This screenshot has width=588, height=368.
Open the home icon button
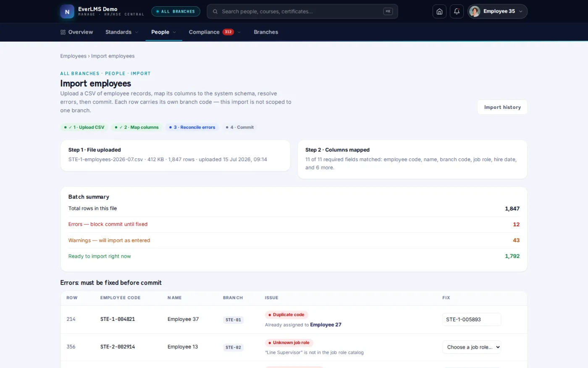pos(439,11)
